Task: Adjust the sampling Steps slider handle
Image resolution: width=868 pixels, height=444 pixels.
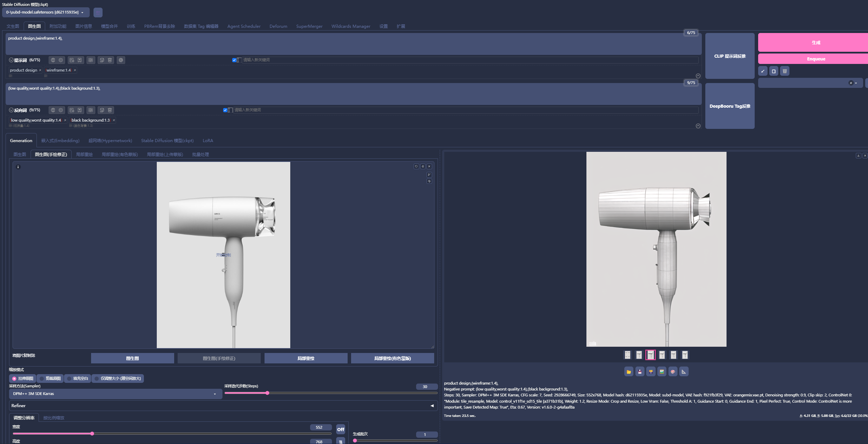Action: (267, 393)
